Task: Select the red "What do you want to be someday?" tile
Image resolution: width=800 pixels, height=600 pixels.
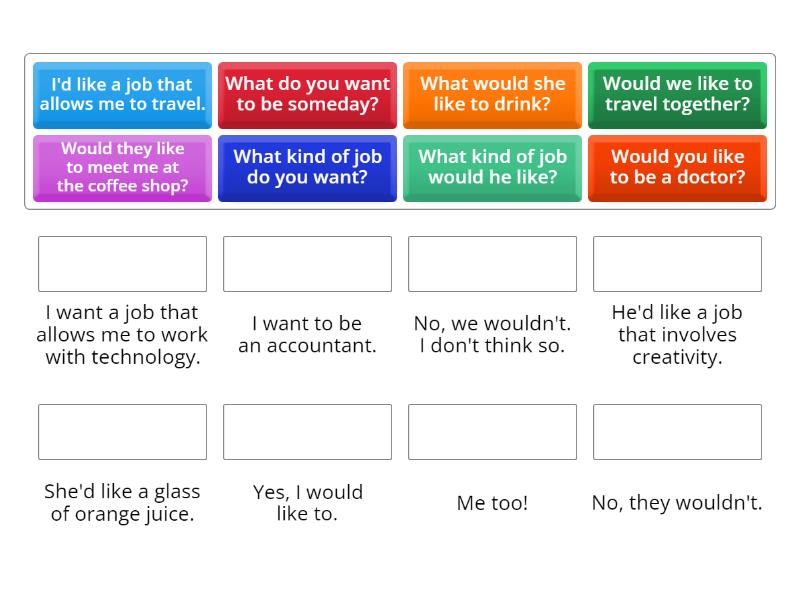Action: [307, 95]
